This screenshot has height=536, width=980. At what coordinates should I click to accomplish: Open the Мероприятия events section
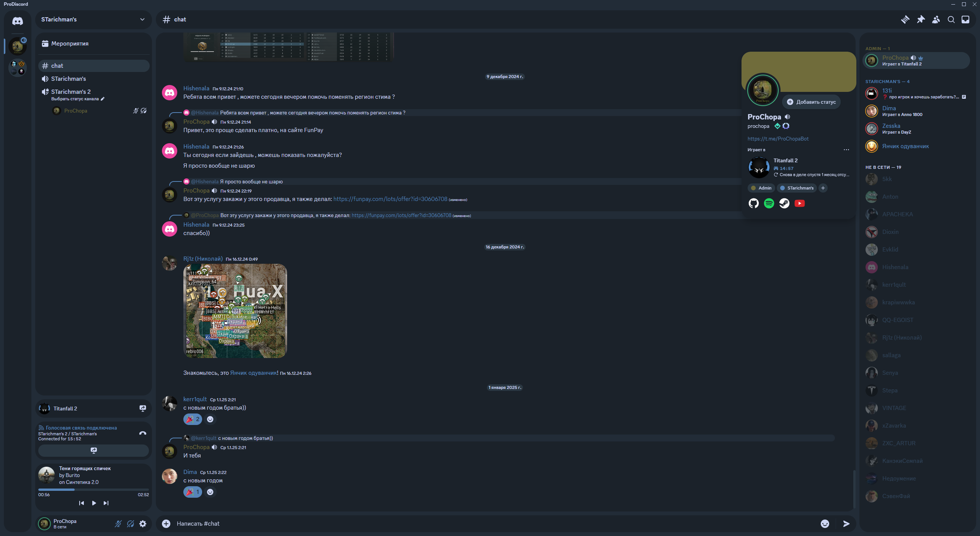click(70, 44)
